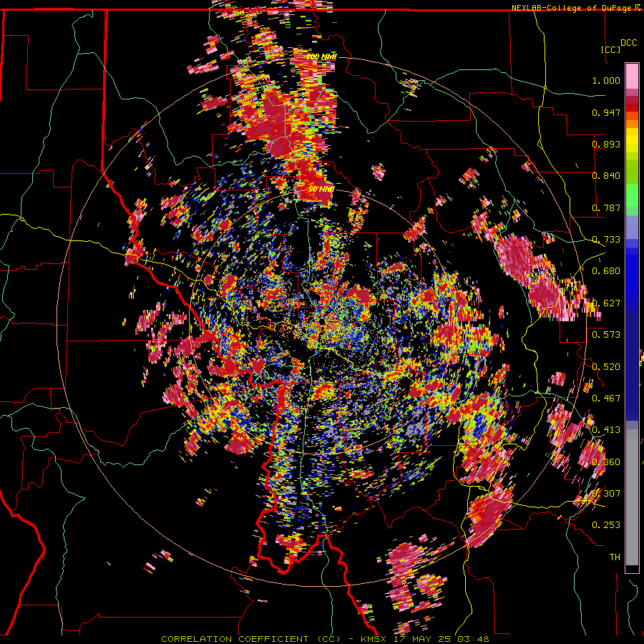Viewport: 644px width, 644px height.
Task: Click the TH threshold label on the legend
Action: tap(615, 557)
